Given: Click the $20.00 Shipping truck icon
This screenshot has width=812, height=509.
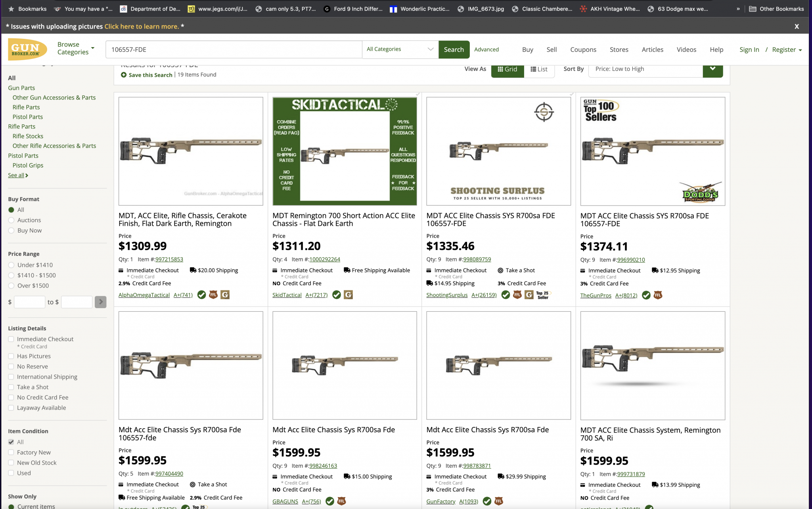Looking at the screenshot, I should pos(193,270).
